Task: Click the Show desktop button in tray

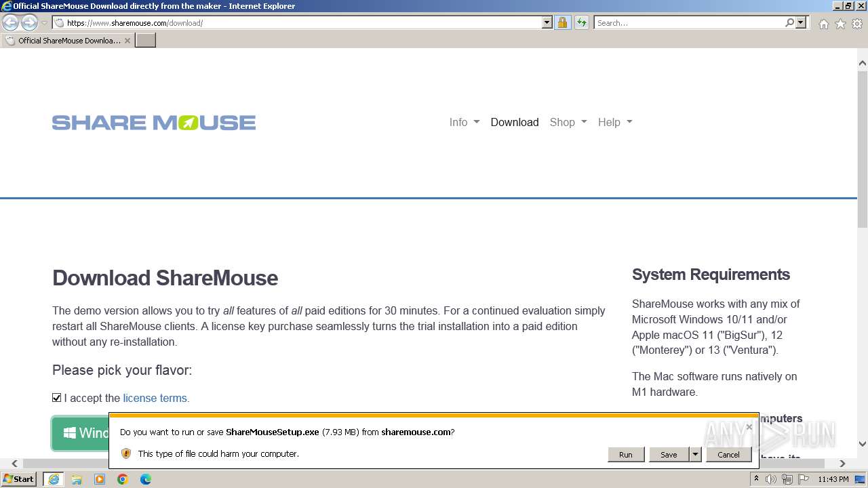Action: click(x=861, y=479)
